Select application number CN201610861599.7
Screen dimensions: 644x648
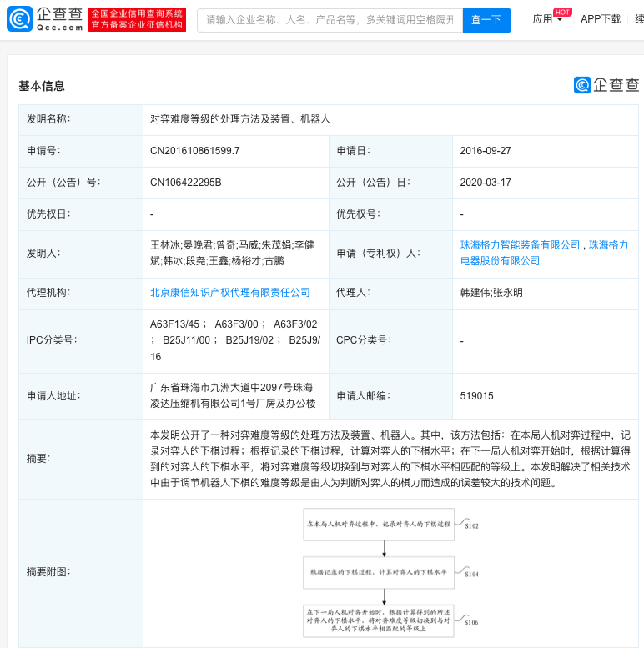(x=194, y=151)
